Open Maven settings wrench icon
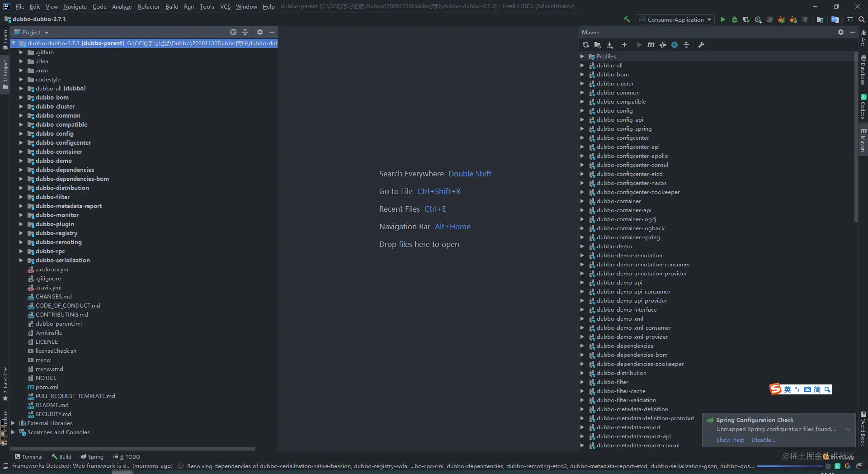Screen dimensions: 868x474 [x=701, y=45]
